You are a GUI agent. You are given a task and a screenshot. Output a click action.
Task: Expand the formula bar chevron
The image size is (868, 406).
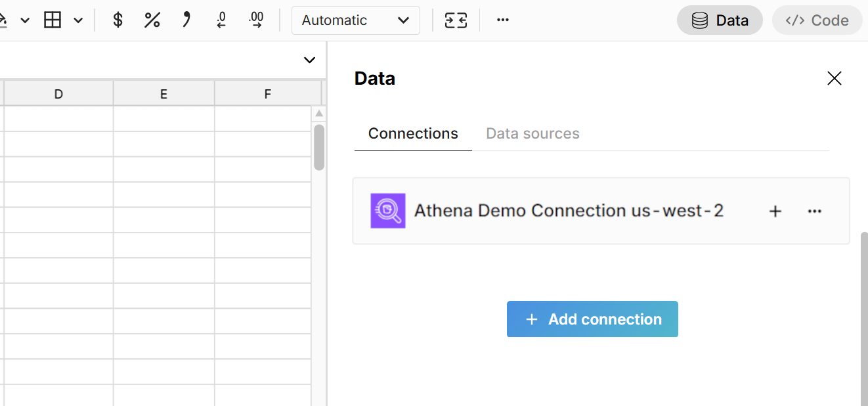click(x=309, y=60)
